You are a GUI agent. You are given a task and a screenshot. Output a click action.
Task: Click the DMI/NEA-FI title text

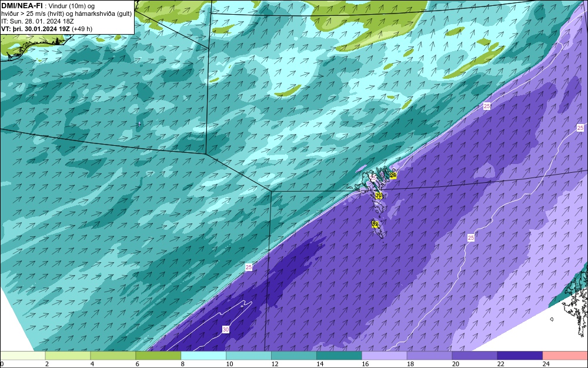pyautogui.click(x=21, y=5)
